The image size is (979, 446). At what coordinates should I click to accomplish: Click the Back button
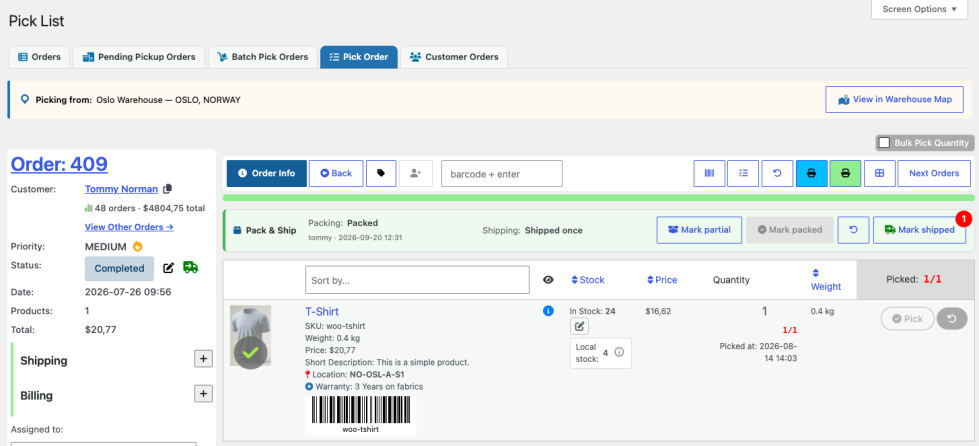[336, 174]
